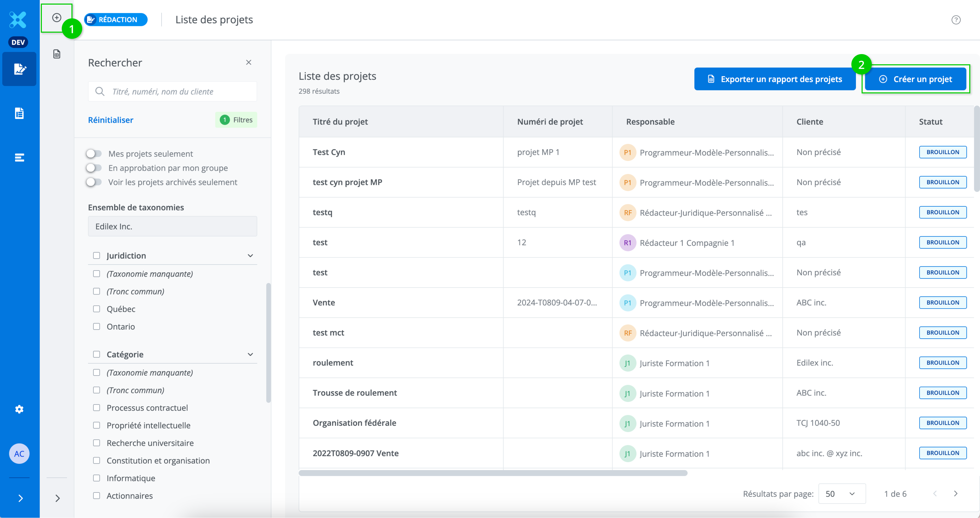Click the plus icon in the secondary sidebar
This screenshot has width=980, height=518.
coord(57,18)
